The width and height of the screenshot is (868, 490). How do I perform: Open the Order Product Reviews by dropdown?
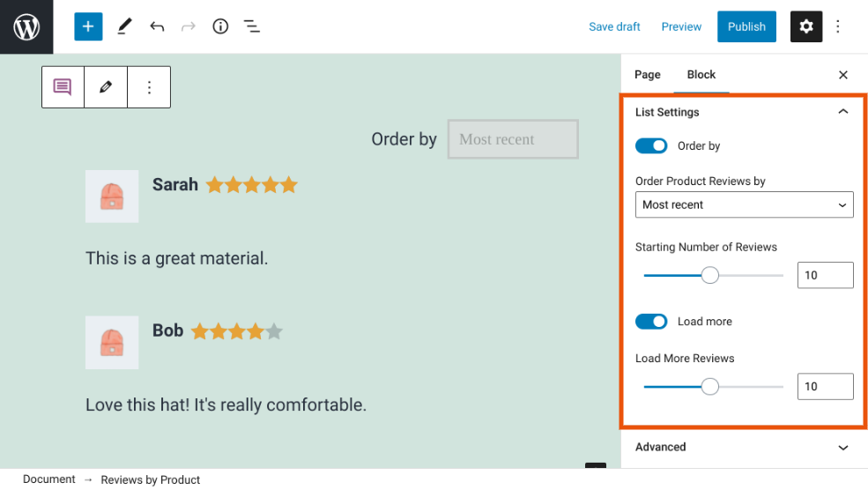click(x=744, y=204)
